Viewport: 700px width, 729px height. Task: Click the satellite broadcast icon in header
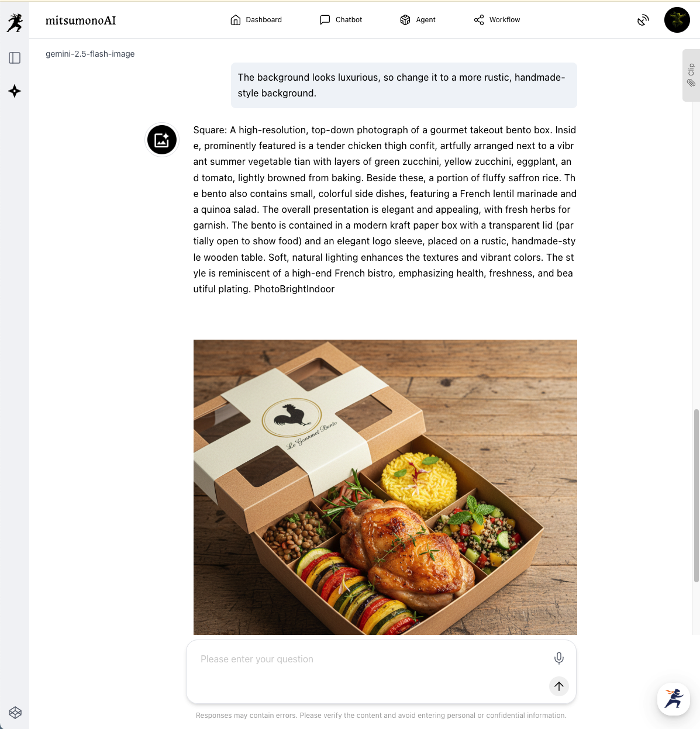click(x=643, y=20)
